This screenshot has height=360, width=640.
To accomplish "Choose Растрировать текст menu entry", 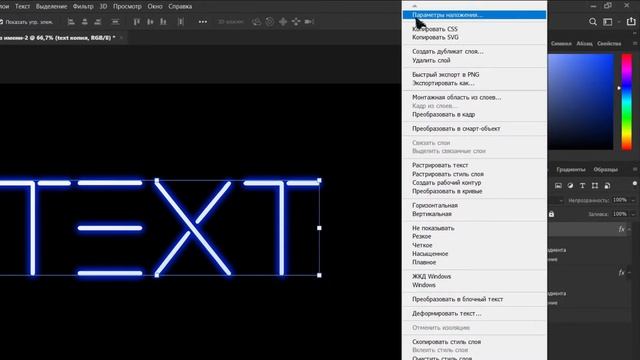I will (440, 165).
